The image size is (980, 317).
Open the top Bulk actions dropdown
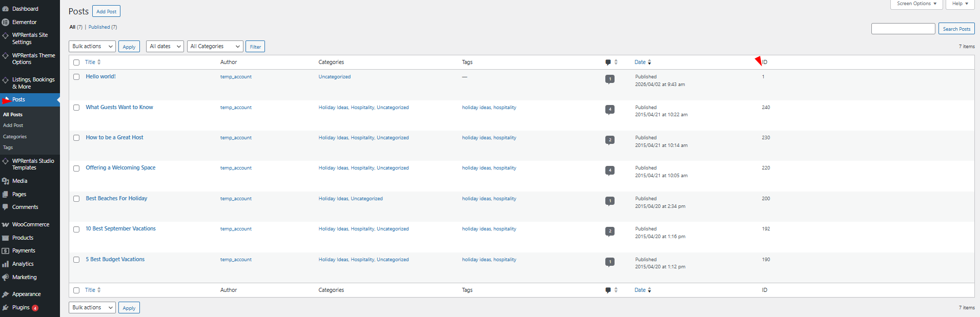click(92, 47)
